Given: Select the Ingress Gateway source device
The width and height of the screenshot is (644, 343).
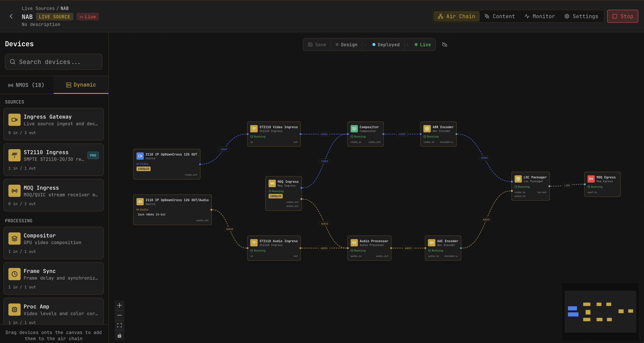Looking at the screenshot, I should 14,120.
